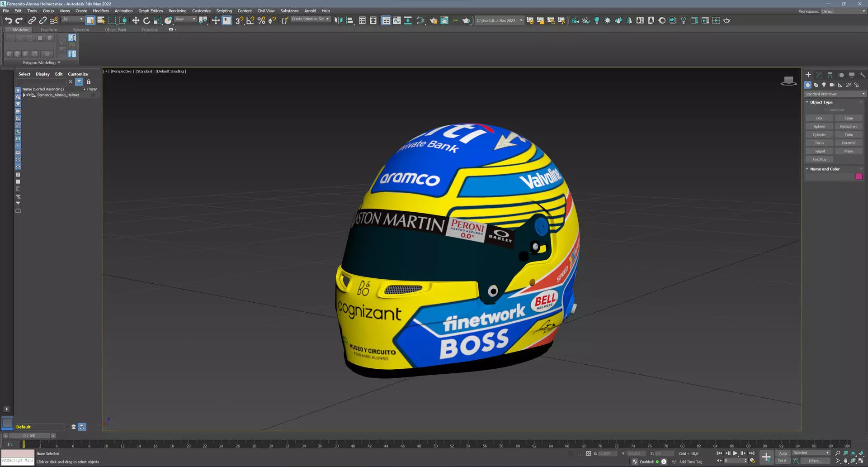Screen dimensions: 868x467
Task: Open the Workspaces Default dropdown
Action: click(843, 11)
